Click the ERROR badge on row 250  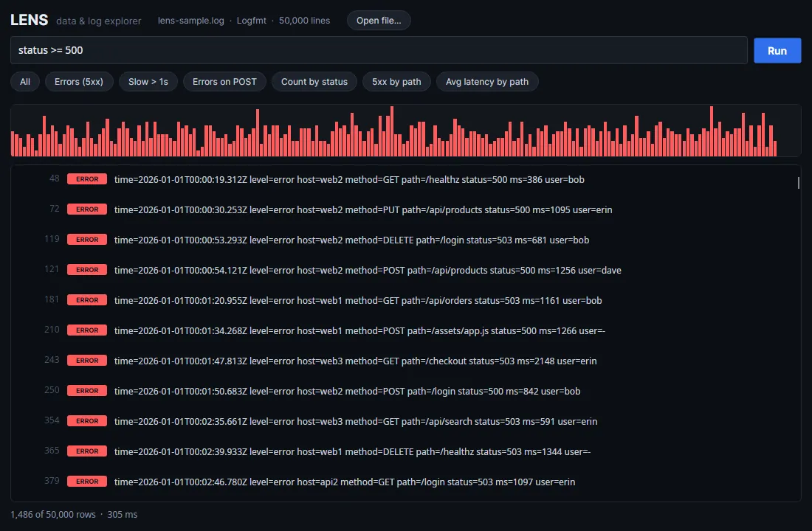click(x=87, y=391)
